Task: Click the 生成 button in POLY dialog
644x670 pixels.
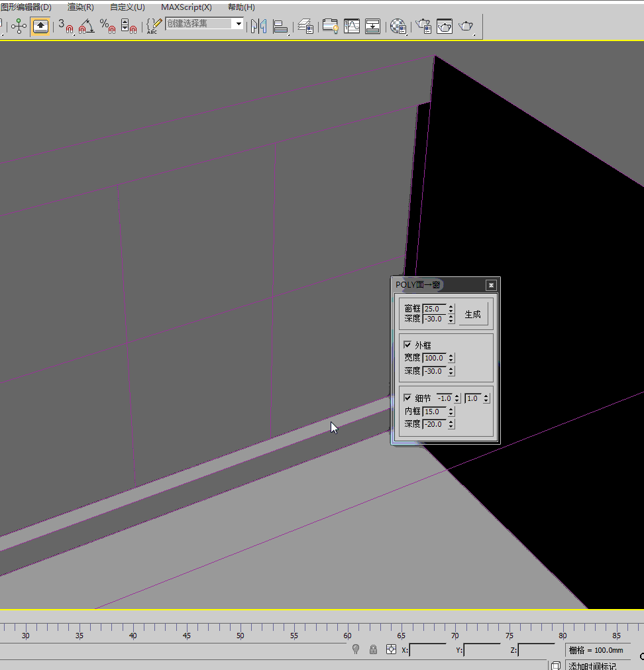Action: pyautogui.click(x=473, y=315)
